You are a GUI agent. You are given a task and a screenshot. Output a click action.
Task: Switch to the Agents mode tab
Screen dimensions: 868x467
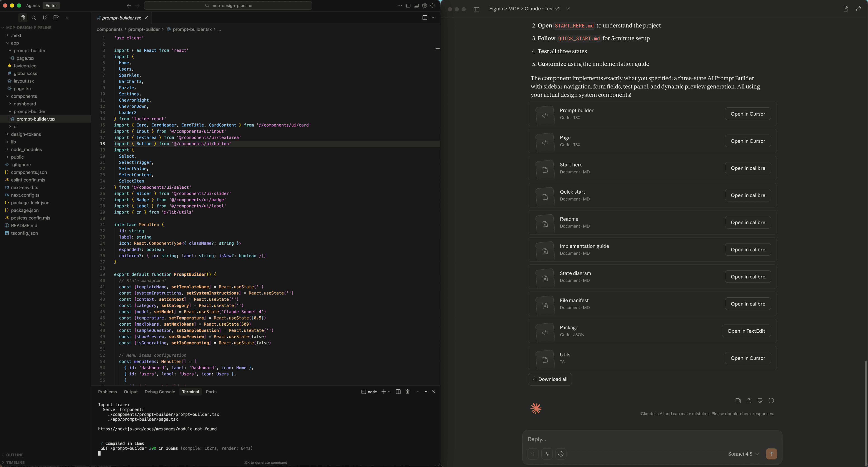(33, 6)
